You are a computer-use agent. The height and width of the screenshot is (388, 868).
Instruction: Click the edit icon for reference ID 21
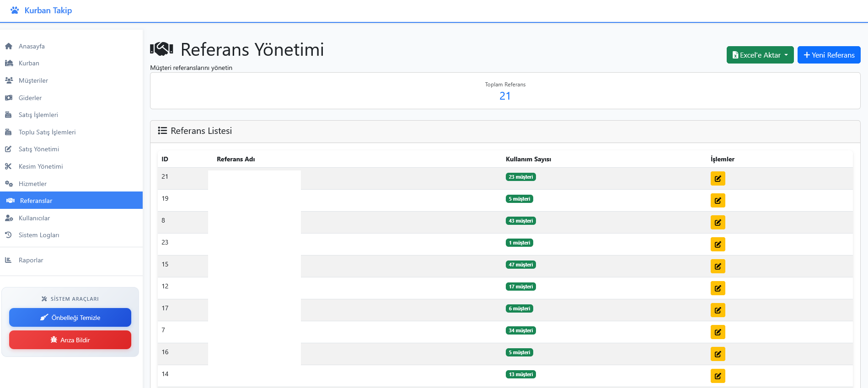pos(718,179)
